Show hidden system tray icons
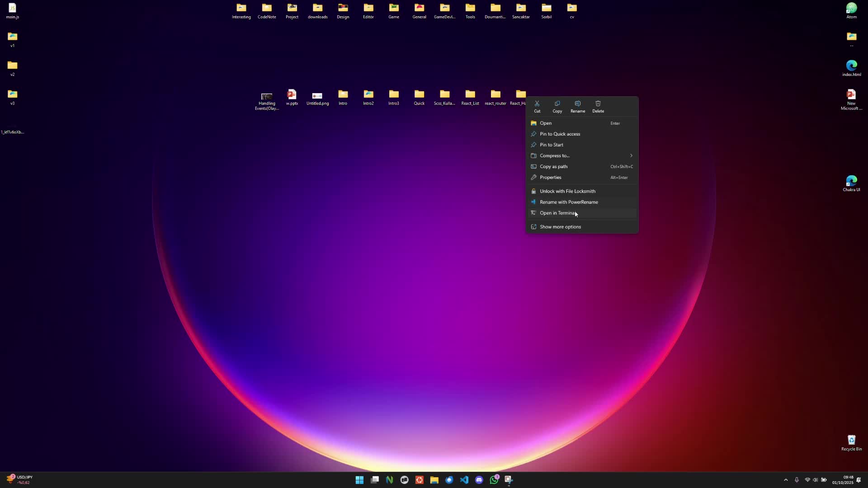The width and height of the screenshot is (868, 488). (x=786, y=480)
